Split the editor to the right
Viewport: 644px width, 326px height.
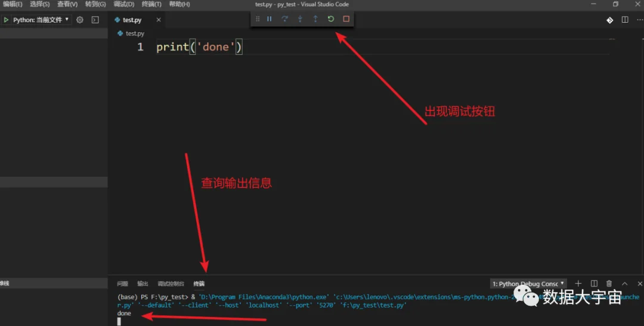625,20
